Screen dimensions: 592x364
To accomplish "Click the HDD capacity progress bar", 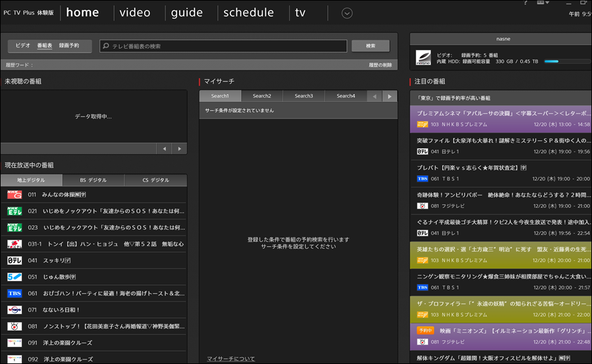I will (x=566, y=61).
